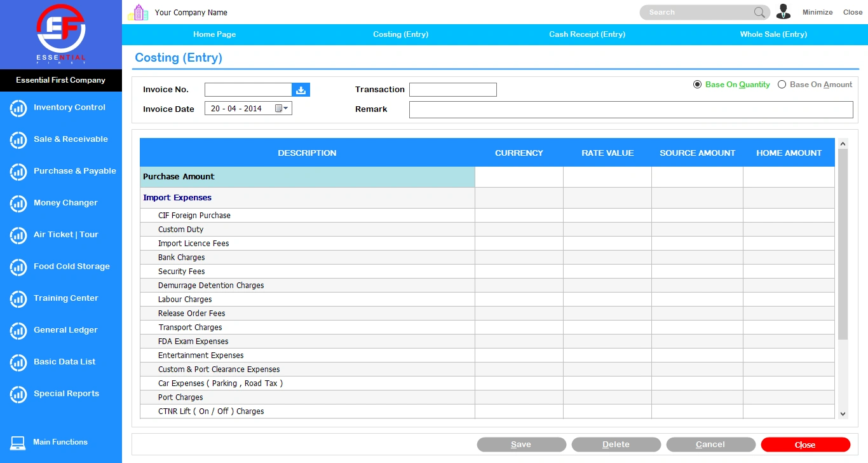Click the table scroll down arrow

[843, 413]
